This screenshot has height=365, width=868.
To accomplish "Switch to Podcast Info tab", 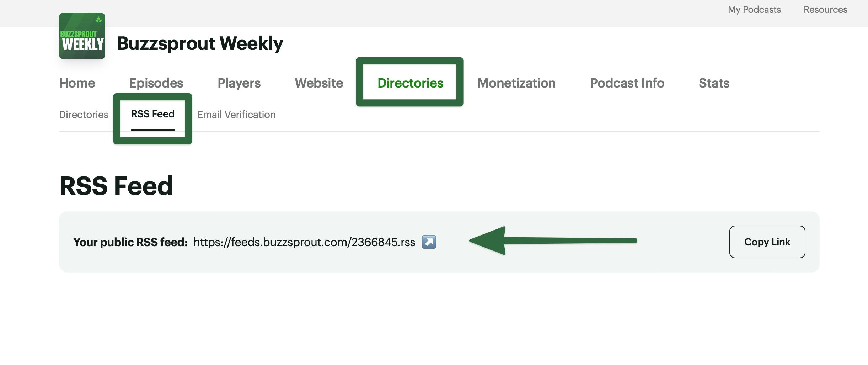I will [627, 83].
